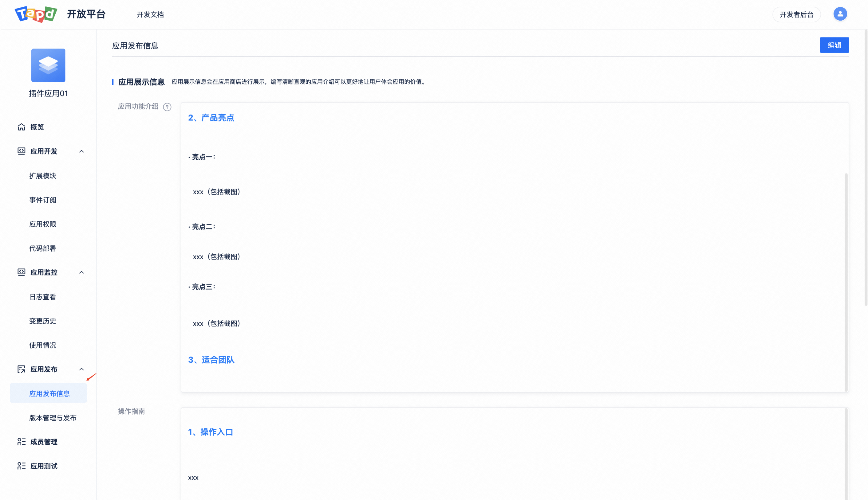Viewport: 868px width, 500px height.
Task: Click the 应用展示信息 section title
Action: click(141, 82)
